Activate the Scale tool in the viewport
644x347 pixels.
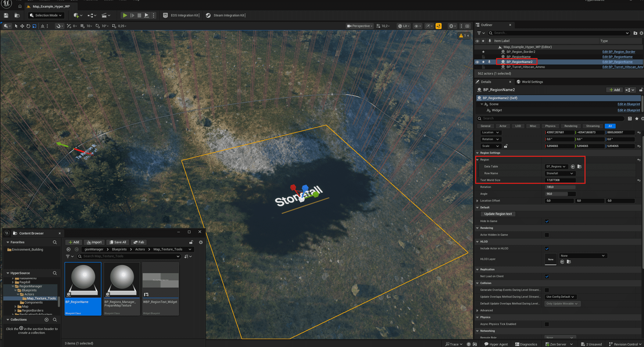pos(34,26)
